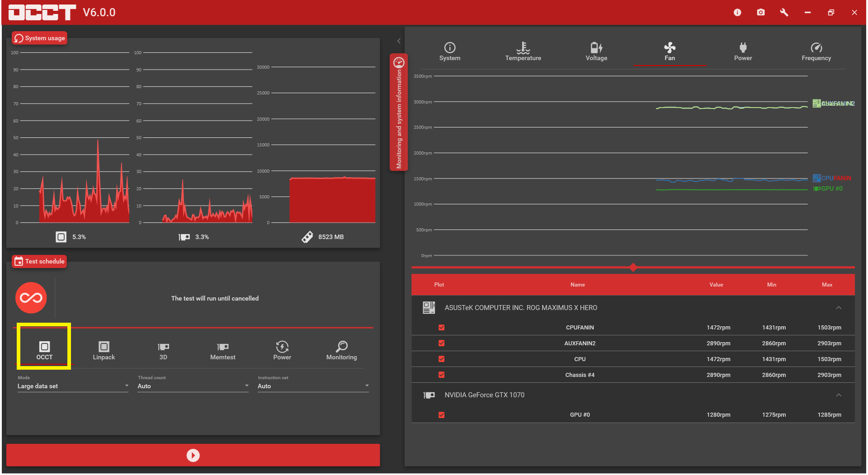
Task: Click the AUXFANIN2 max value 2903rpm
Action: pos(829,343)
